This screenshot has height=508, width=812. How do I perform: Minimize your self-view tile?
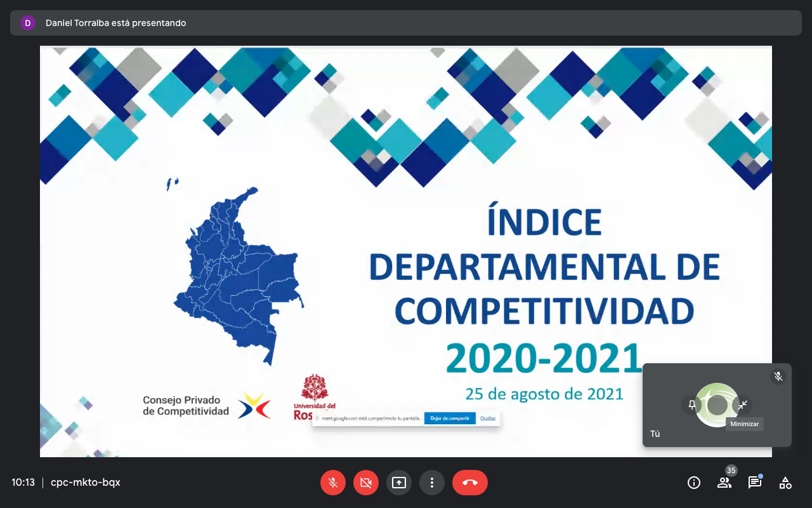pyautogui.click(x=742, y=405)
